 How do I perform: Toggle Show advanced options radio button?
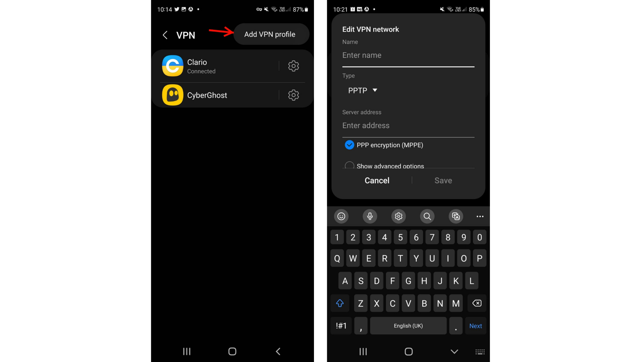[x=349, y=166]
